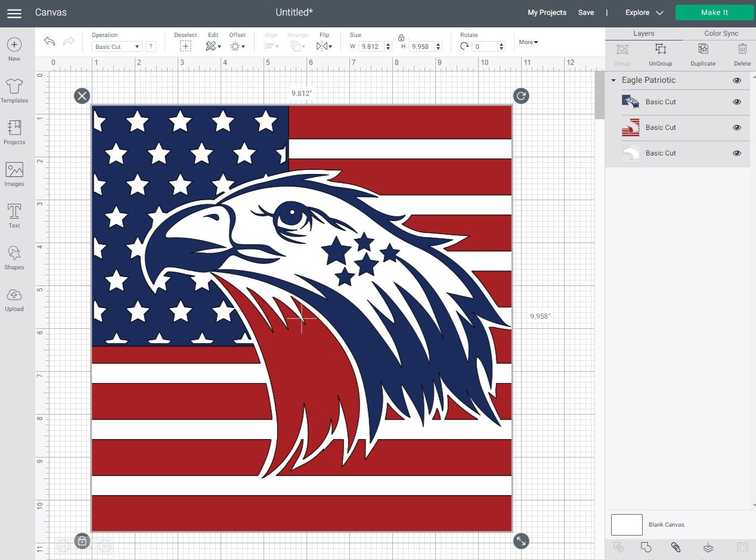Click the green Make It button
This screenshot has height=560, width=756.
[x=714, y=12]
